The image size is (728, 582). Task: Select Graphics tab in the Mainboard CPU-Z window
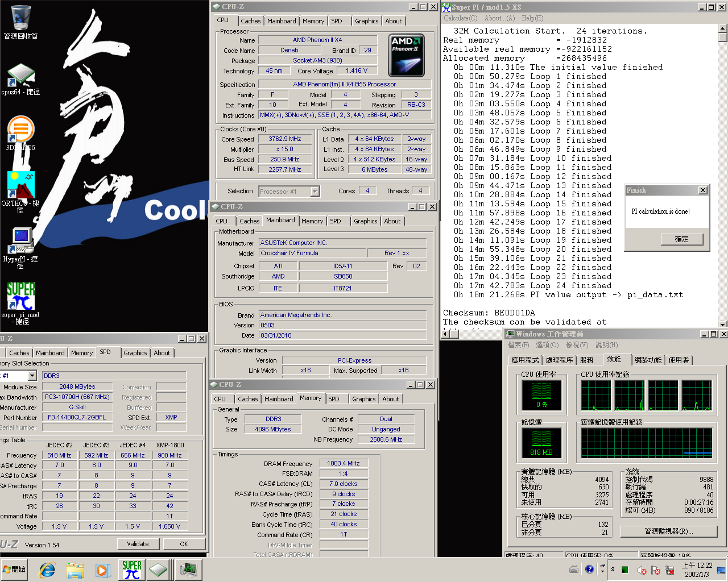(x=365, y=221)
